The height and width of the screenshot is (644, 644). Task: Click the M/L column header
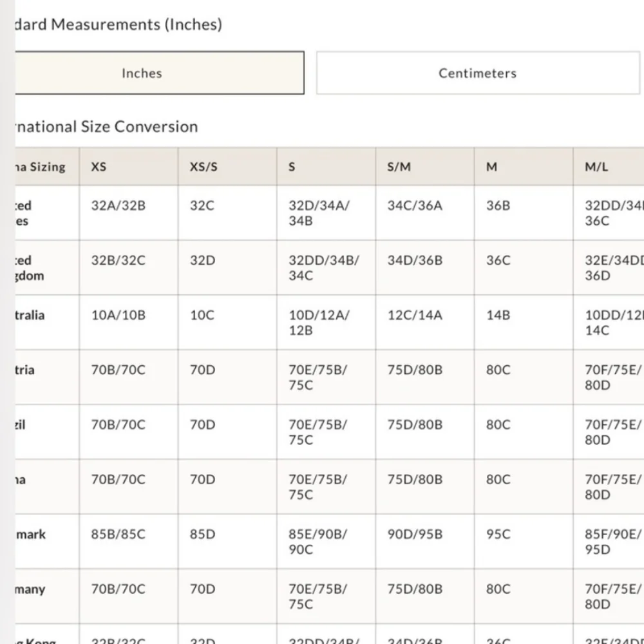(x=609, y=167)
